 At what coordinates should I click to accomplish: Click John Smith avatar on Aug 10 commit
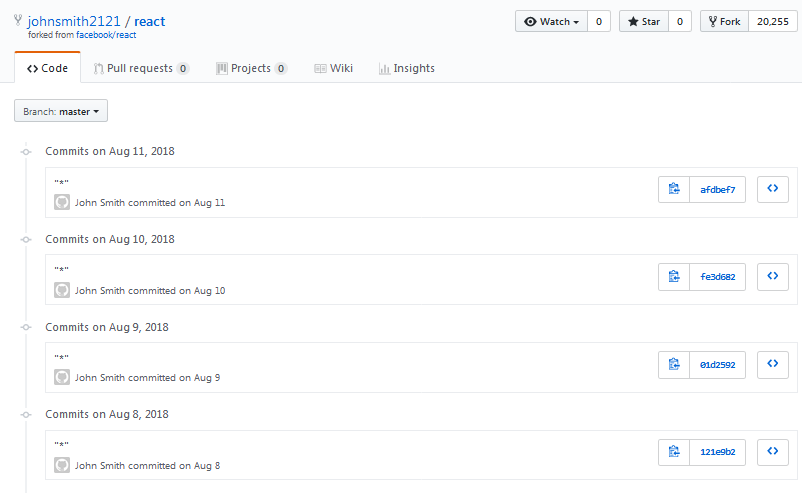[62, 290]
